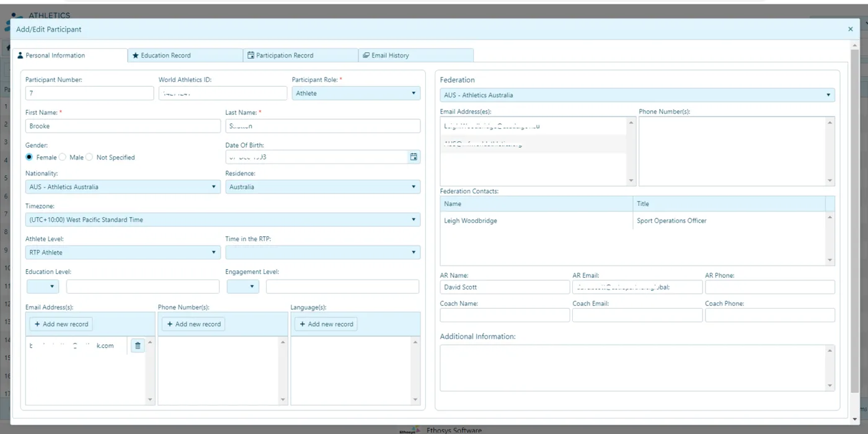Delete the participant email address record
868x434 pixels.
(138, 346)
